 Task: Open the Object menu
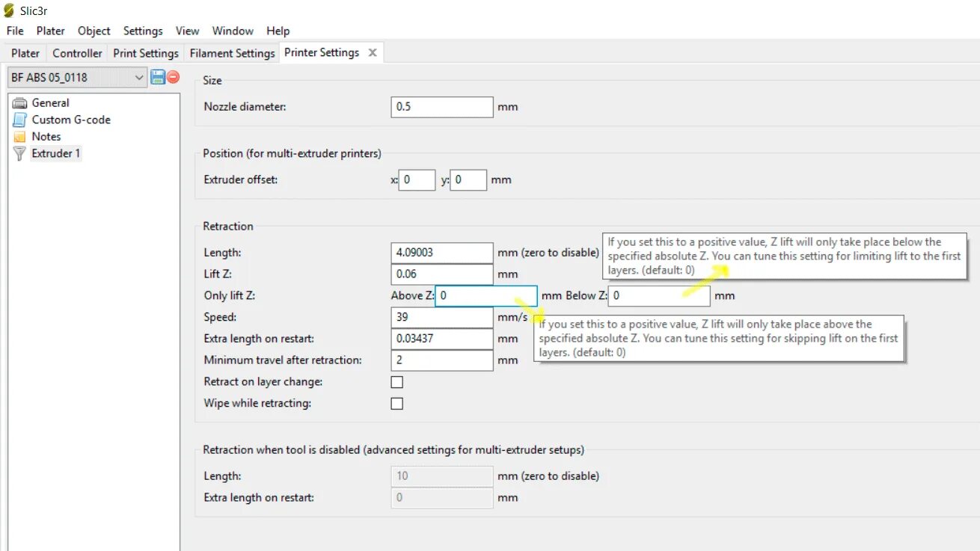[x=94, y=31]
